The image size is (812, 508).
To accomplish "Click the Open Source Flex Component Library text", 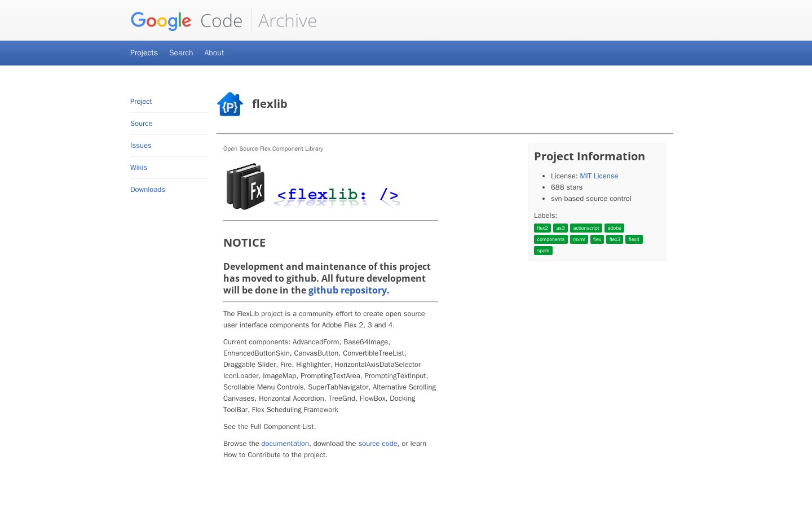I will (273, 149).
